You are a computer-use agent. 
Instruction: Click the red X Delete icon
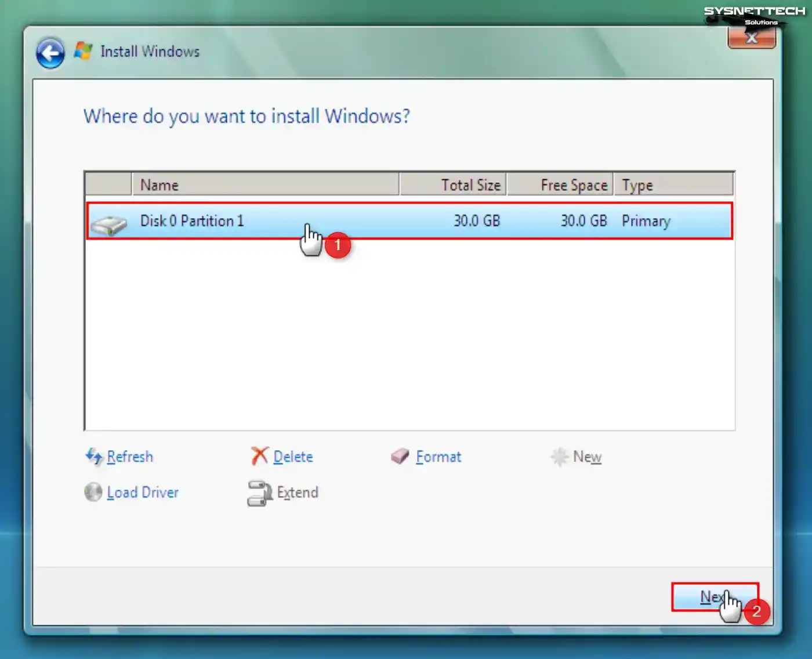pos(259,456)
